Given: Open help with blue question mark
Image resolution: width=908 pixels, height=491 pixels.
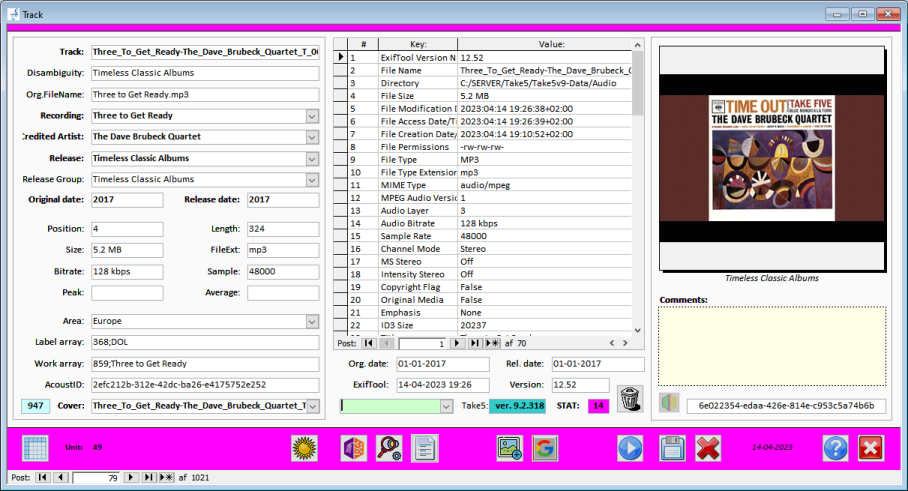Looking at the screenshot, I should coord(836,448).
